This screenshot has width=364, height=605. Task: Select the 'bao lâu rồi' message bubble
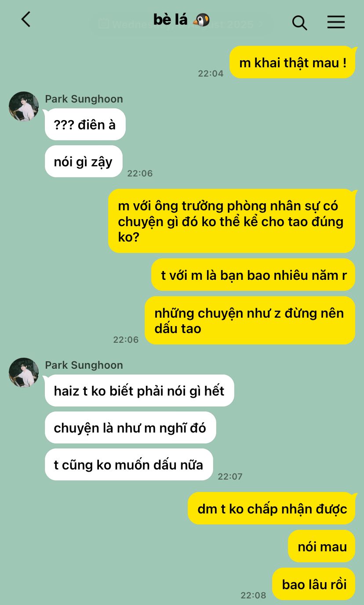tap(314, 584)
